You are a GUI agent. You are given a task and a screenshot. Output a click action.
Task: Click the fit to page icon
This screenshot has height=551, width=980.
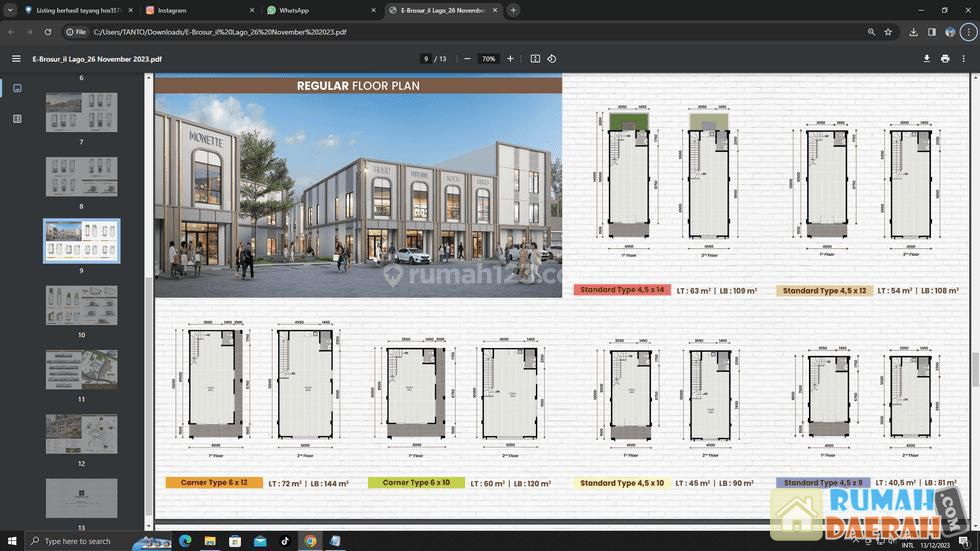tap(535, 59)
